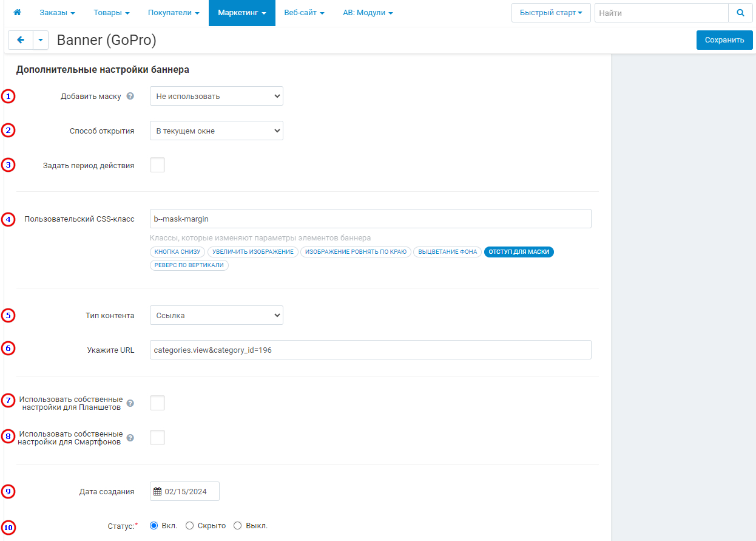Click calendar icon in Дата создания field
This screenshot has height=541, width=756.
click(x=158, y=491)
